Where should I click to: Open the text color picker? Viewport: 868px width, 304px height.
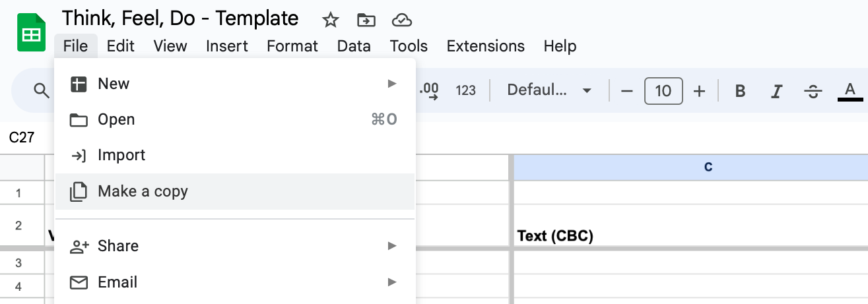(x=850, y=90)
